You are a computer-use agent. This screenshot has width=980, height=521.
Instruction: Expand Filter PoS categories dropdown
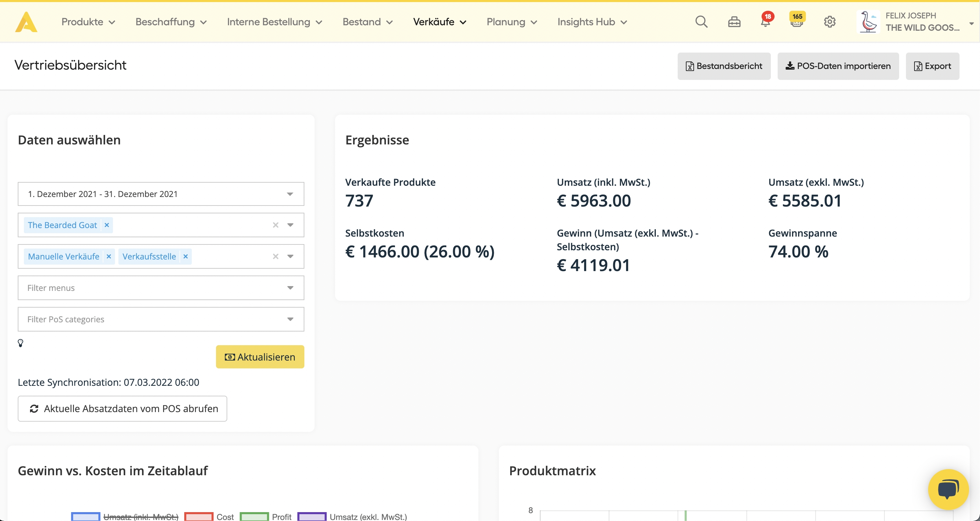pos(160,319)
